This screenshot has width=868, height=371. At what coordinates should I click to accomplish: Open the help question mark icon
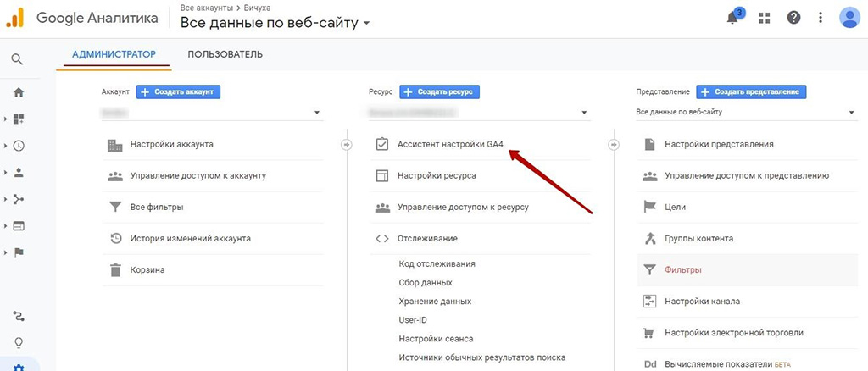[x=793, y=19]
